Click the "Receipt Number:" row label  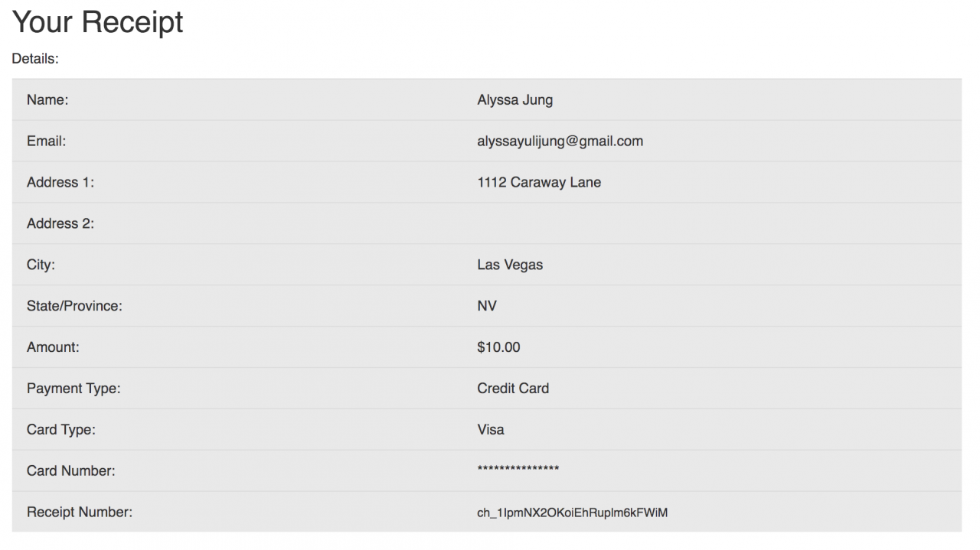click(80, 513)
